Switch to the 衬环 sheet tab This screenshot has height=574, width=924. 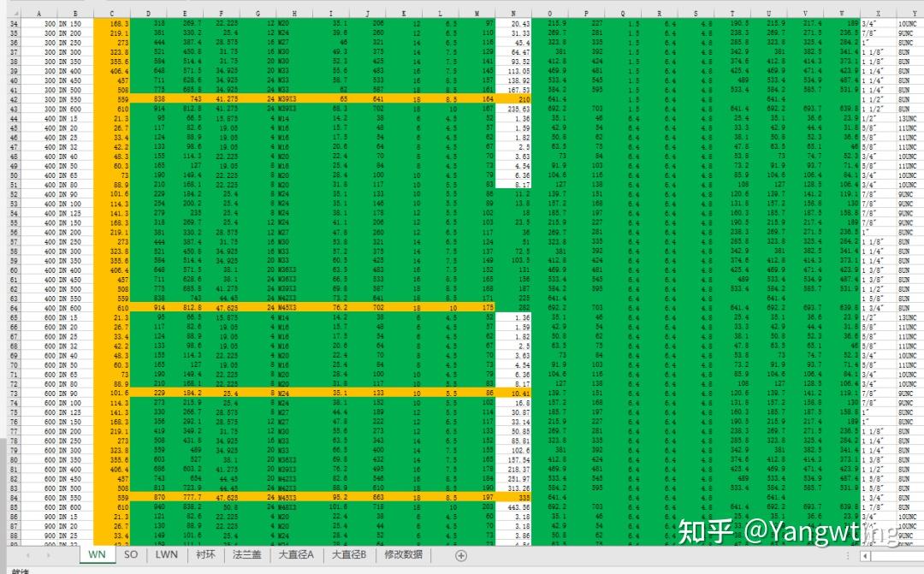[x=205, y=554]
